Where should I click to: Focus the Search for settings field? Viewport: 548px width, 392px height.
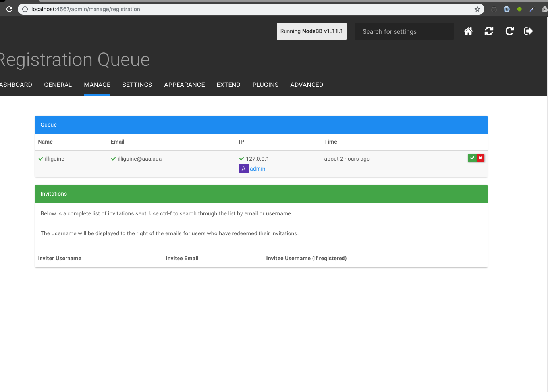[x=404, y=31]
